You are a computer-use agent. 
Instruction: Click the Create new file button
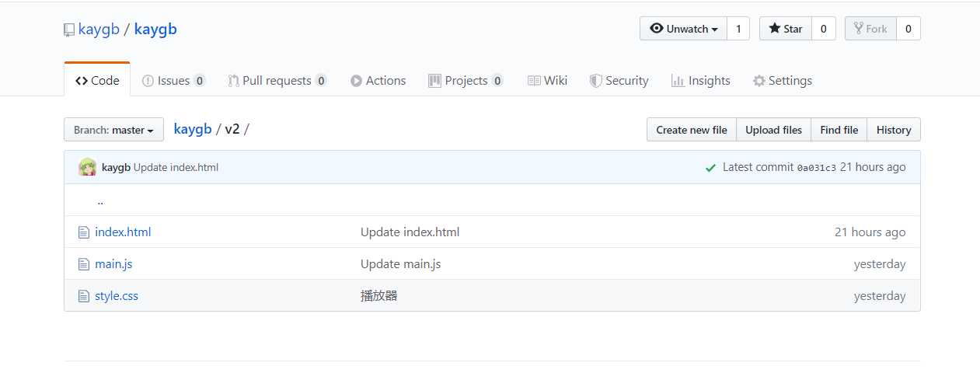tap(691, 130)
